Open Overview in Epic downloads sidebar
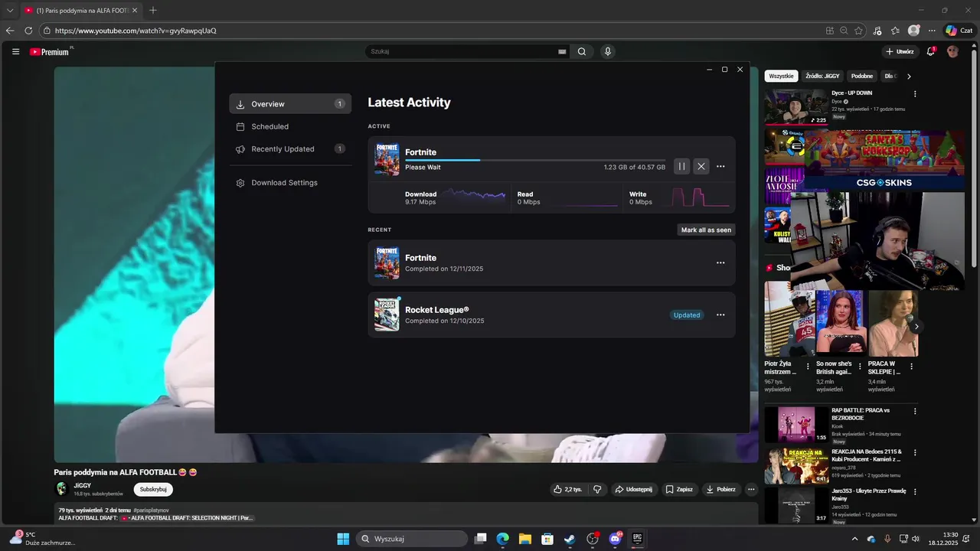 (290, 104)
